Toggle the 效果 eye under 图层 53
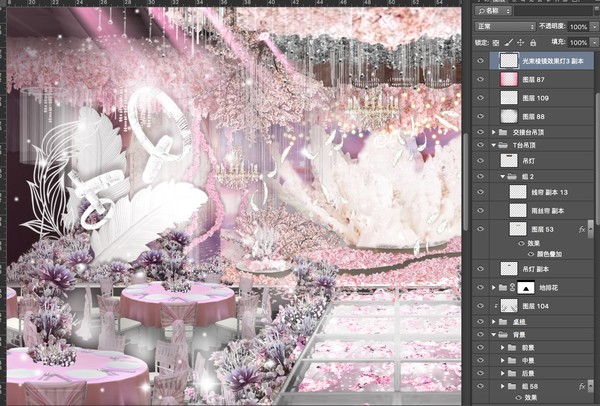The width and height of the screenshot is (600, 406). pos(522,244)
